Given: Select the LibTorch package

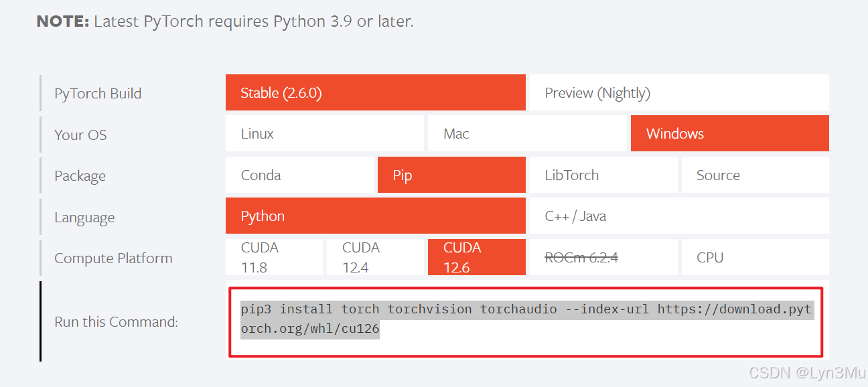Looking at the screenshot, I should point(603,174).
